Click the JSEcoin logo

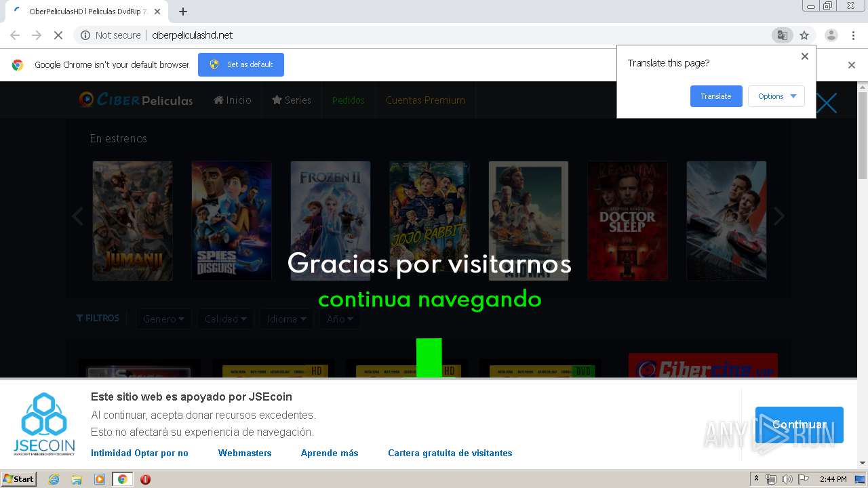tap(43, 424)
